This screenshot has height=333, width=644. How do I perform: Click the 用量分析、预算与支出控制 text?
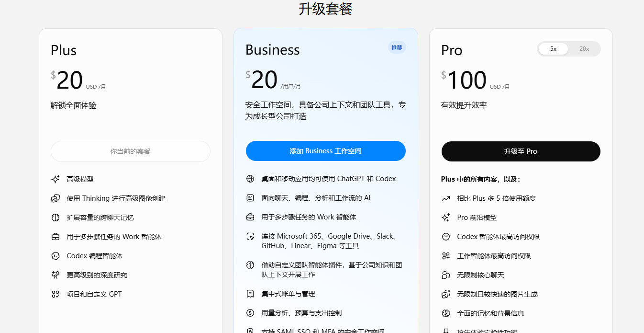(x=302, y=313)
